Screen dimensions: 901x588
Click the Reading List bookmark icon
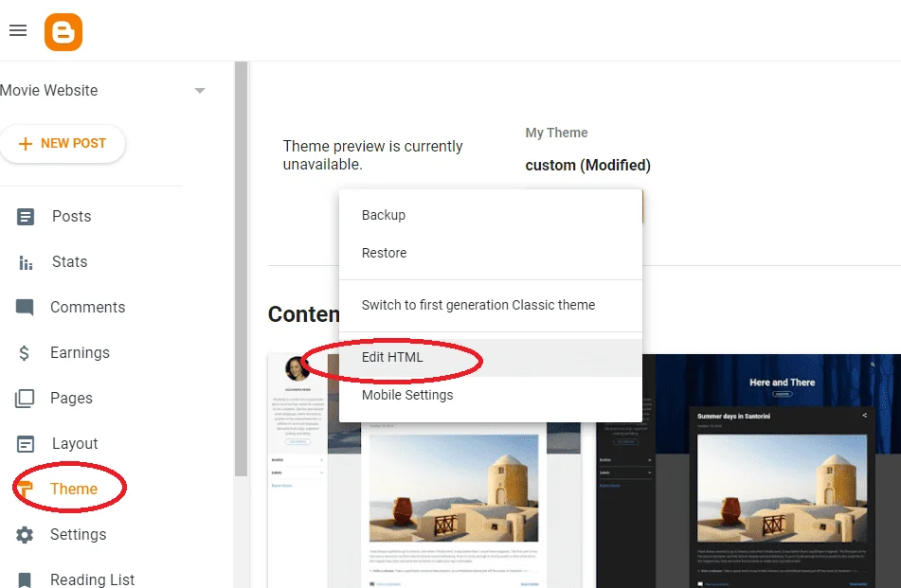(x=25, y=579)
